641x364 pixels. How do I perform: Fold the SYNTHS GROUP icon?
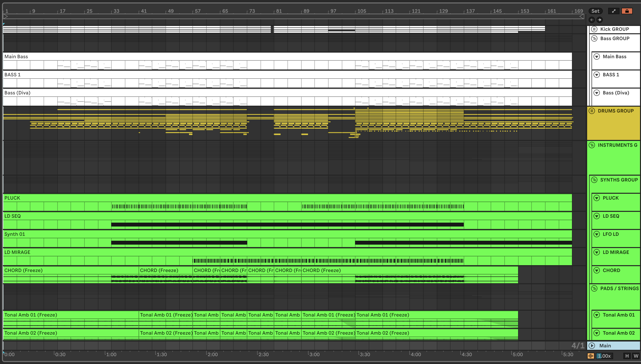pos(594,180)
